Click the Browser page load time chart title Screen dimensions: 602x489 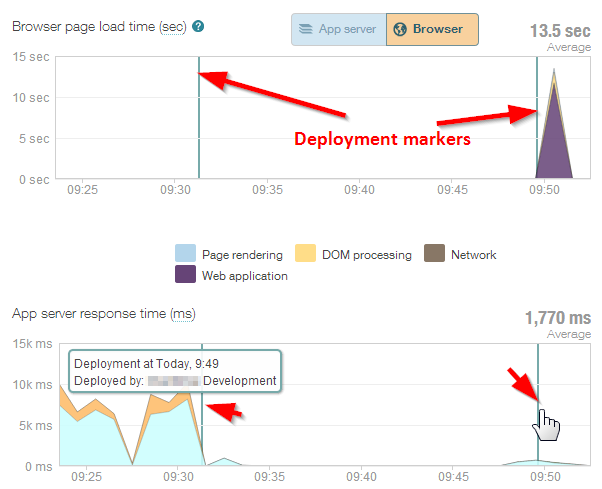click(99, 27)
